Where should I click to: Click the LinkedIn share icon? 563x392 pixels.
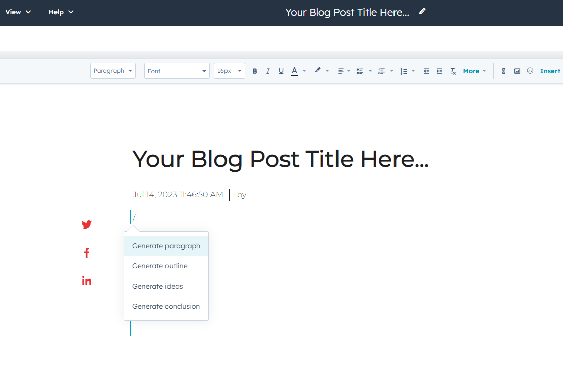click(x=87, y=281)
